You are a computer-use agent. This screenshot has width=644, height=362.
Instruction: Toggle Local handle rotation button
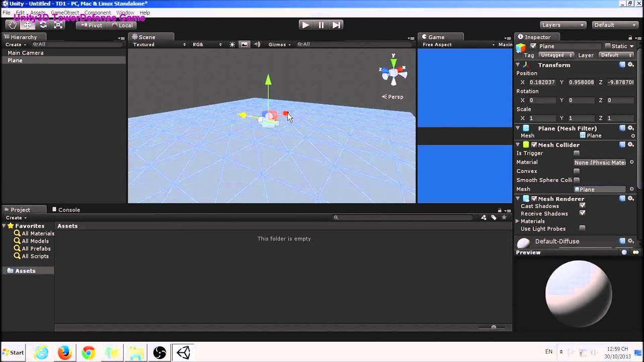click(122, 25)
